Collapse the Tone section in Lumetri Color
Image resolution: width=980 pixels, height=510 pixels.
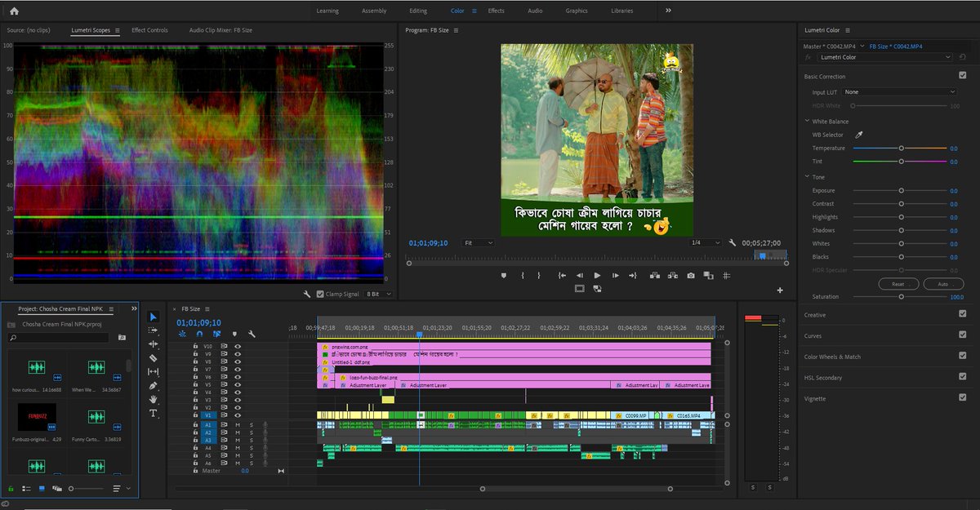pos(808,176)
